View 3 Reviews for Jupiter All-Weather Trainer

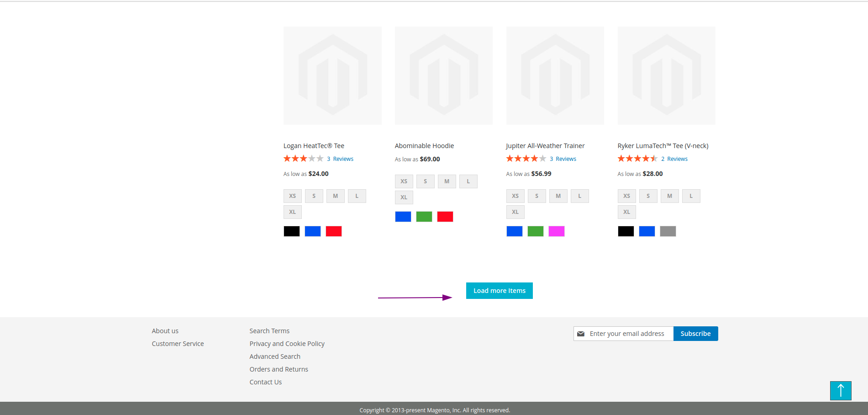(563, 159)
